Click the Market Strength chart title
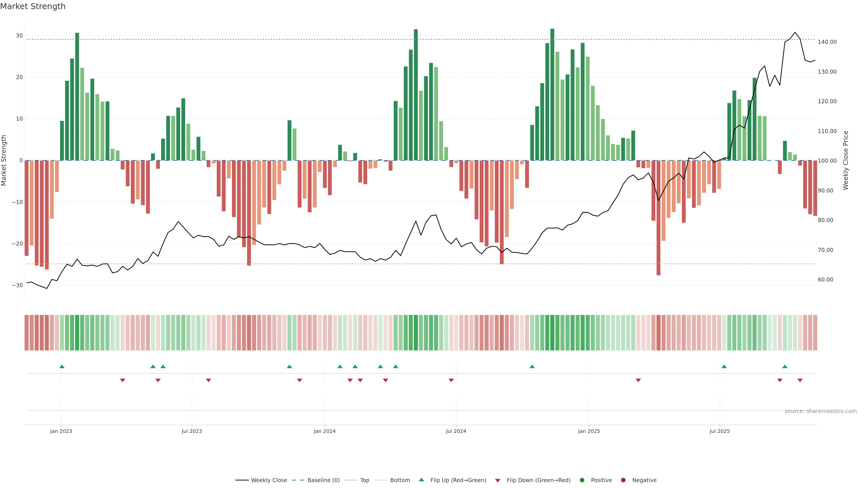The height and width of the screenshot is (488, 868). click(x=33, y=6)
